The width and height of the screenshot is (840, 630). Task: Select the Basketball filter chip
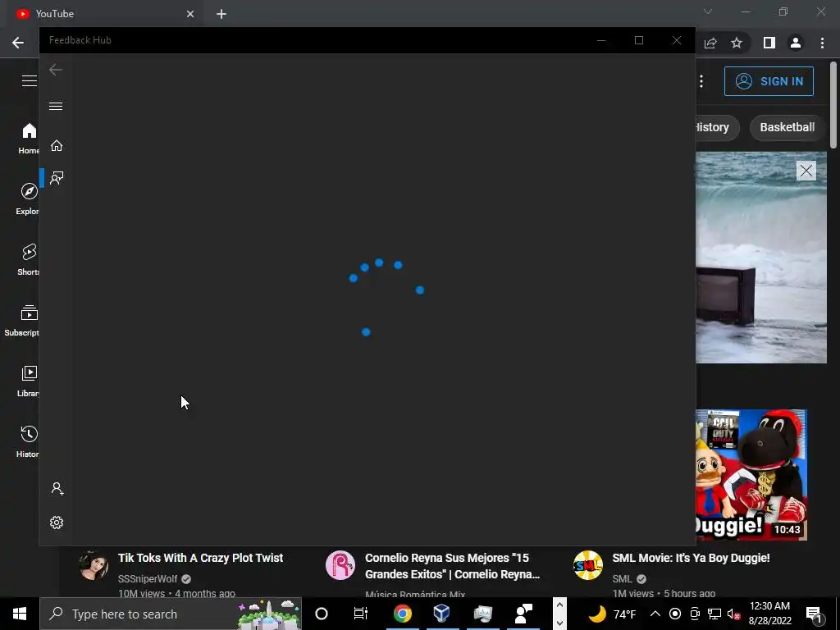(x=787, y=127)
